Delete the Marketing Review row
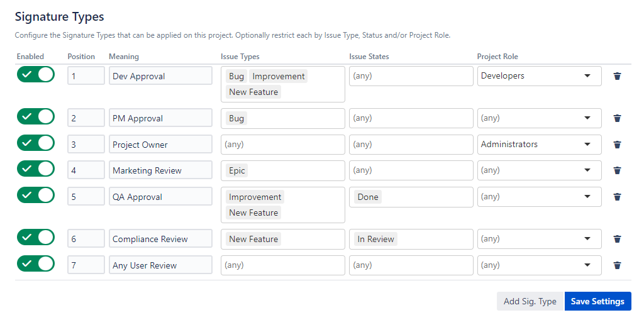This screenshot has height=315, width=644. (x=617, y=170)
